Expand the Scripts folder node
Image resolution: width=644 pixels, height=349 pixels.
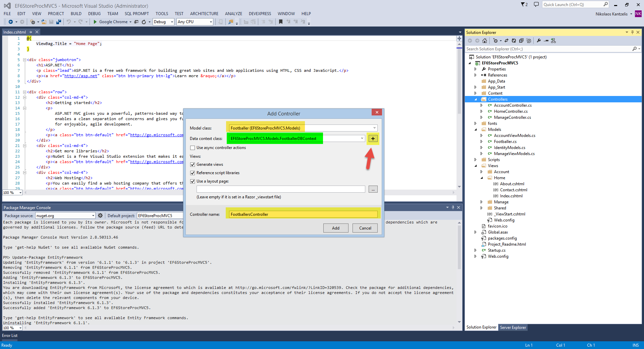[476, 160]
